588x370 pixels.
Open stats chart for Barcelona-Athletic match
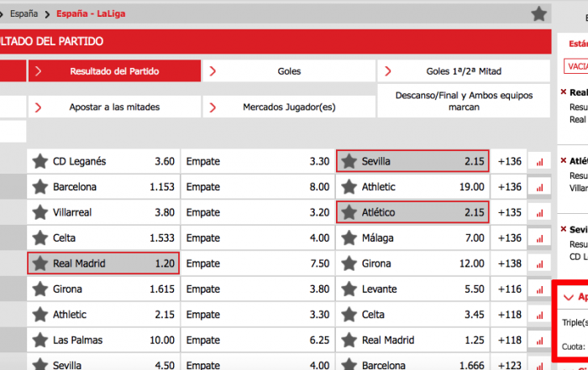point(539,187)
